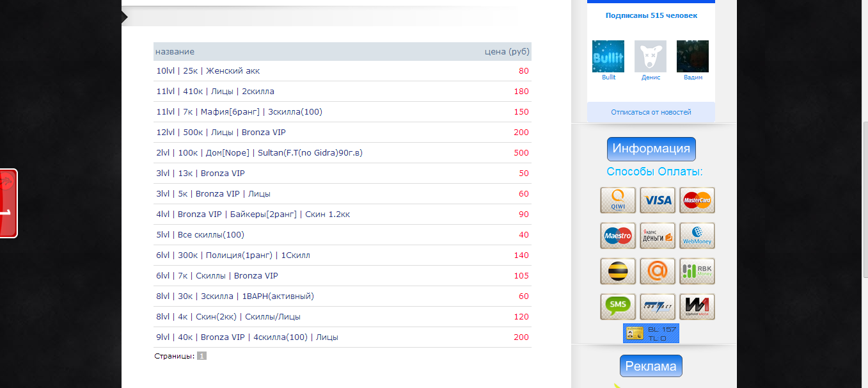
Task: Click the QIWI payment icon
Action: [x=618, y=200]
